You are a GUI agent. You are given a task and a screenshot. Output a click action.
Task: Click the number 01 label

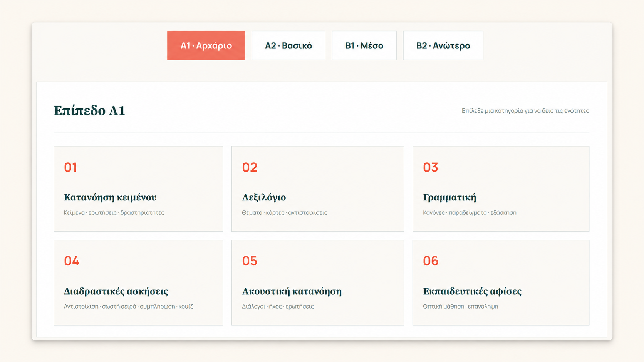70,167
